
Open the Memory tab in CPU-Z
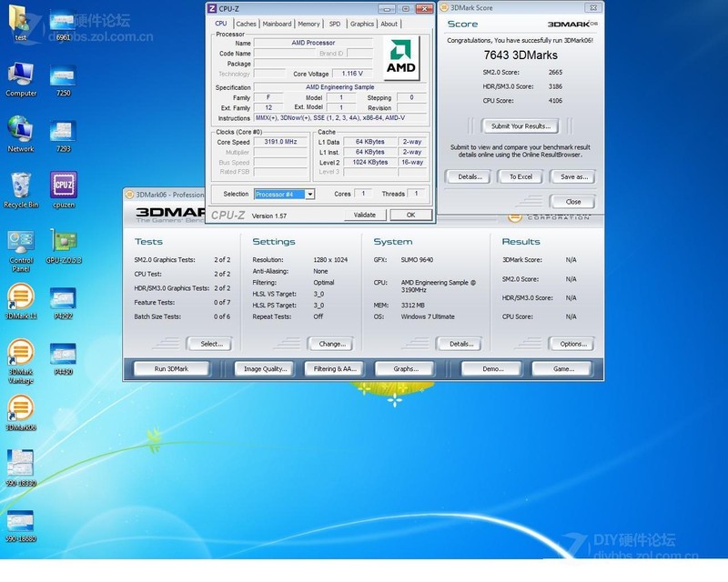pos(308,24)
